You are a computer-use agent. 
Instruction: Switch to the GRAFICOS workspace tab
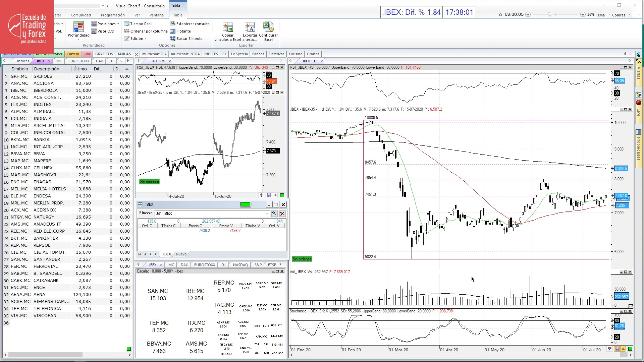click(x=104, y=54)
